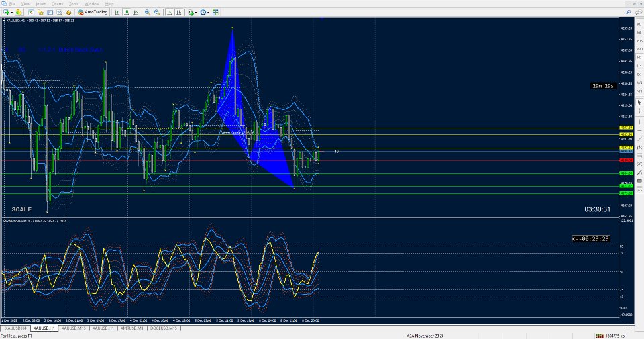The width and height of the screenshot is (644, 339).
Task: Open the Profiles toolbar icon
Action: 19,12
